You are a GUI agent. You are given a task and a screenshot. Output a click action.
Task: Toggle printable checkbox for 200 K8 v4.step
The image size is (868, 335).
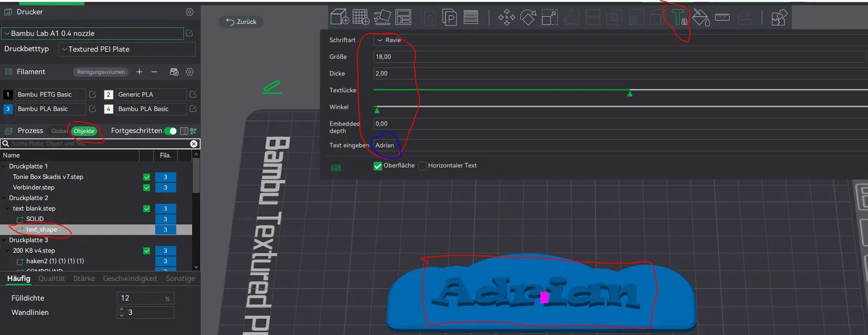pyautogui.click(x=146, y=251)
